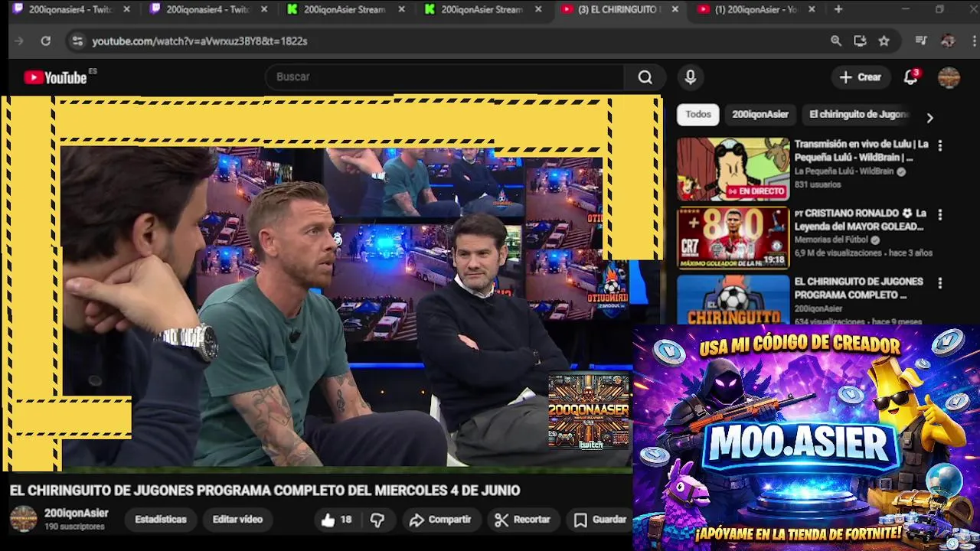Open options for Lulu live stream video
The width and height of the screenshot is (980, 551).
click(940, 145)
